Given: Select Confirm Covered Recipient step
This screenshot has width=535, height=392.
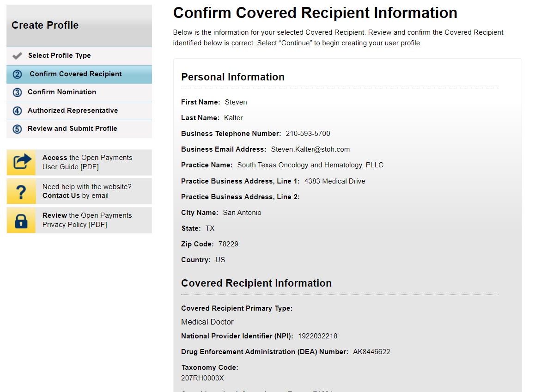Looking at the screenshot, I should 76,74.
